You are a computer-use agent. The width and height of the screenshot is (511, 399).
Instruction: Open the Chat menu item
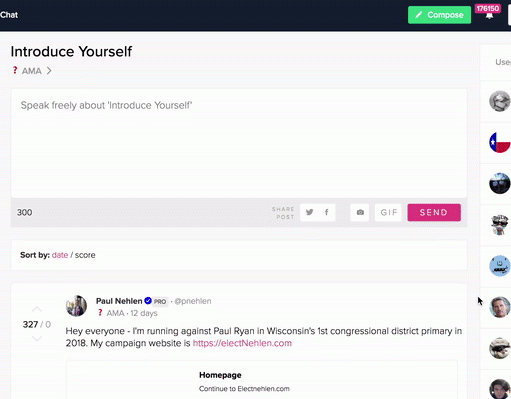pos(9,15)
